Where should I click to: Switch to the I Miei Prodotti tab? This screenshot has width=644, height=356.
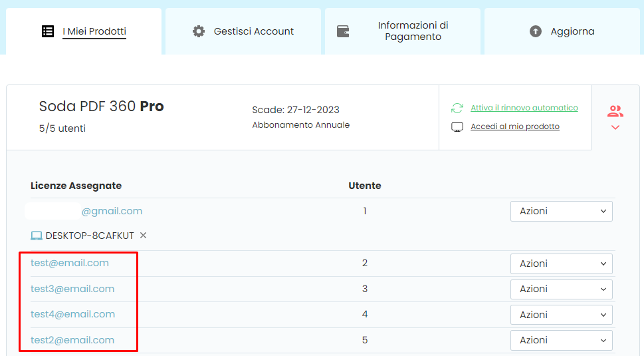(x=84, y=31)
